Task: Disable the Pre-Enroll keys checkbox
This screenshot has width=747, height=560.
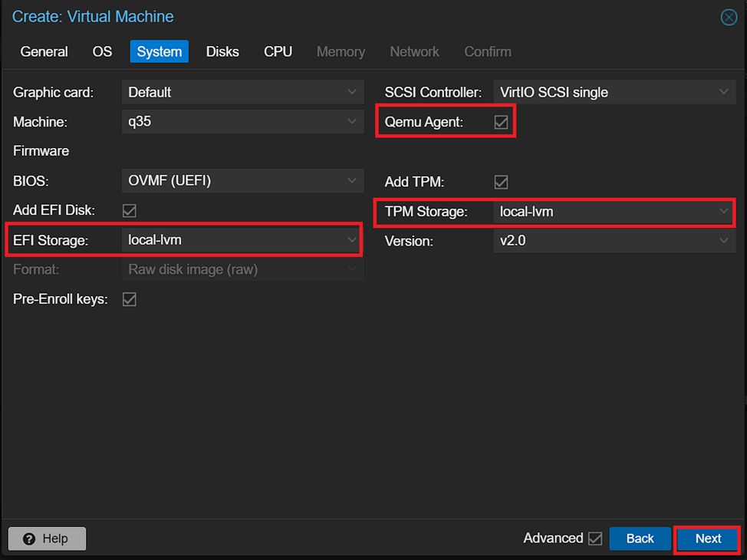Action: point(130,299)
